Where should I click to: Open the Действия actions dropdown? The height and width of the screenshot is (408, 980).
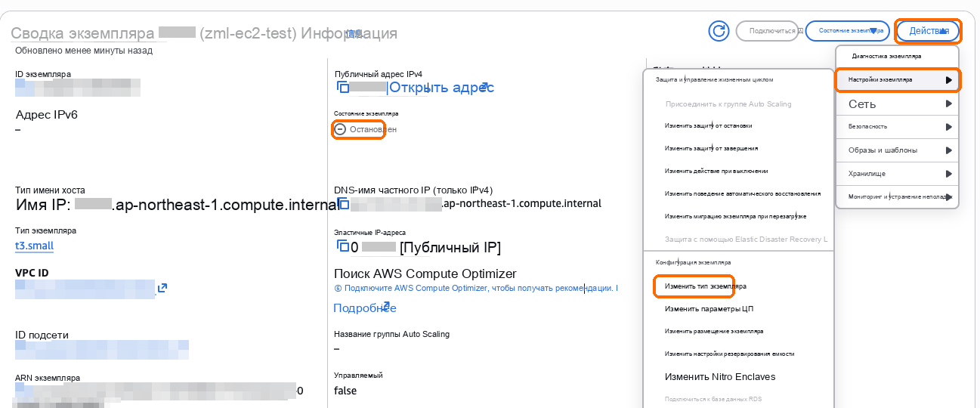(x=928, y=31)
